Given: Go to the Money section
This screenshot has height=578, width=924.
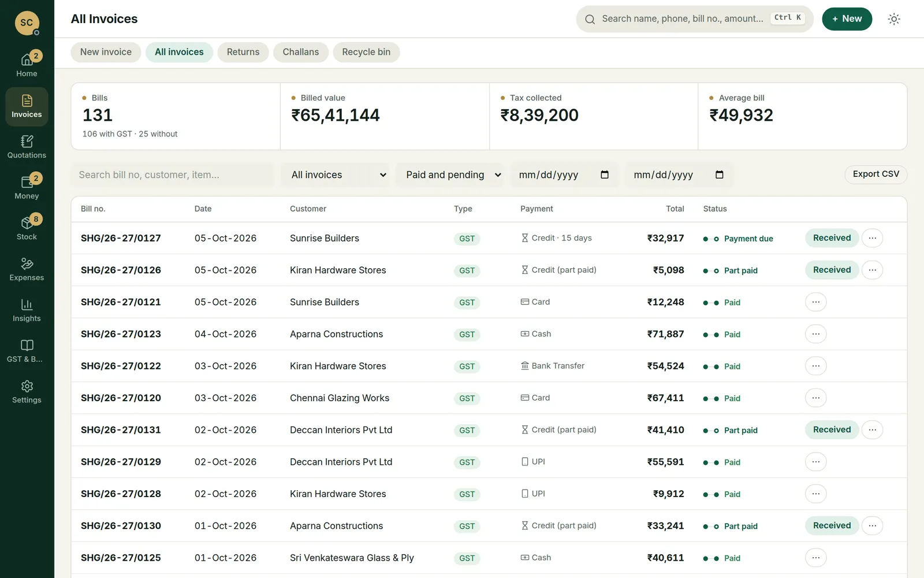Looking at the screenshot, I should (27, 188).
